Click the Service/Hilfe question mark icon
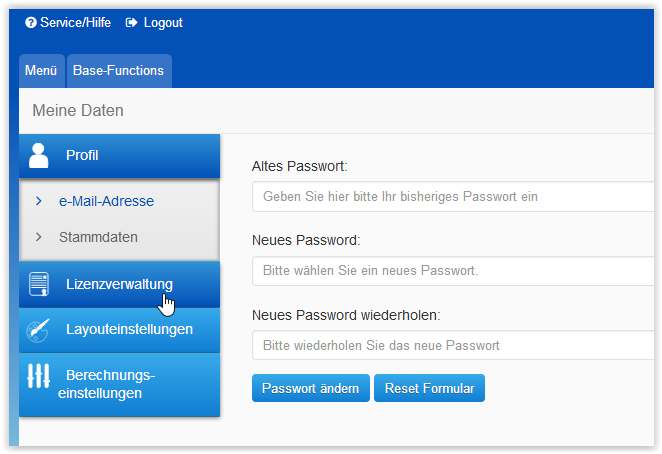Viewport: 662px width, 454px height. tap(31, 22)
